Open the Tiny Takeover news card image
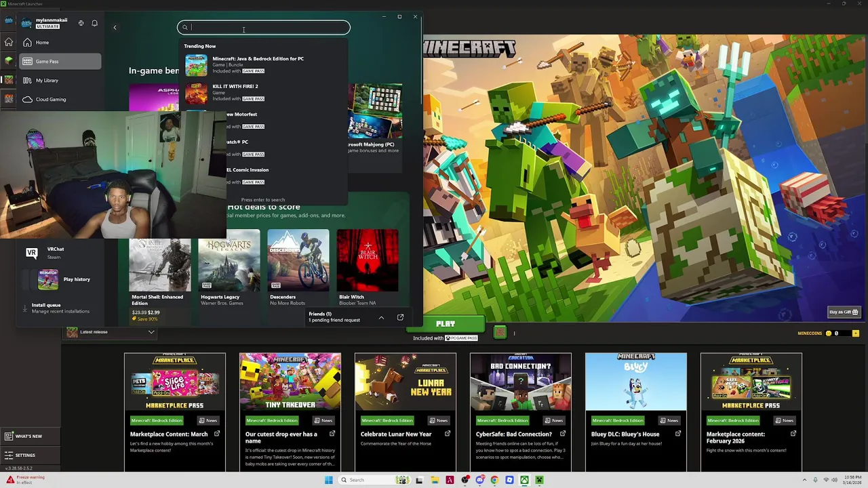The image size is (868, 488). [x=290, y=382]
